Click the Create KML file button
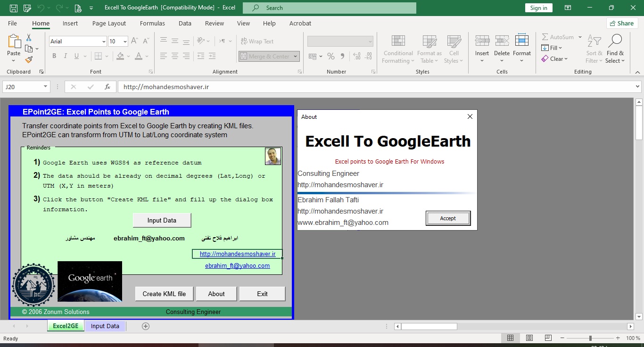 164,294
